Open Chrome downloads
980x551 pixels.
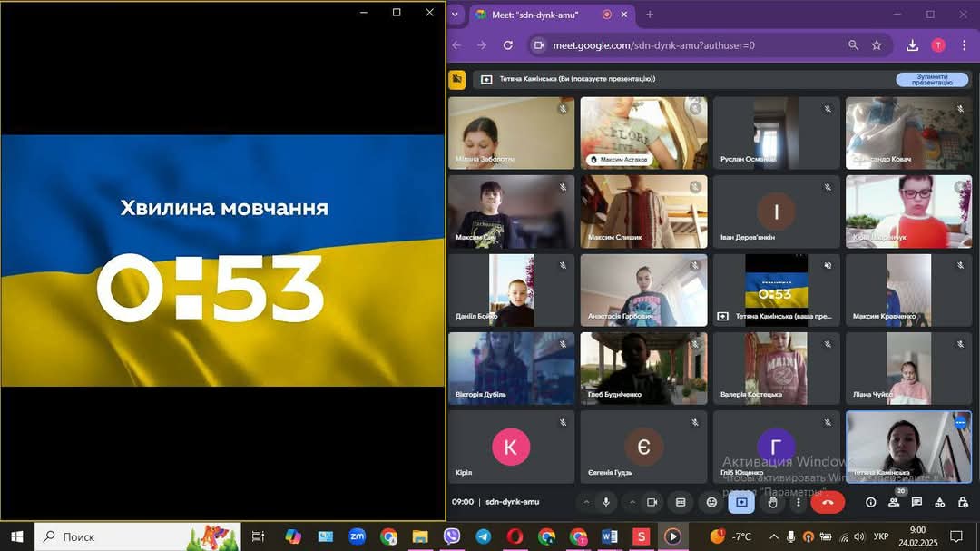[913, 45]
